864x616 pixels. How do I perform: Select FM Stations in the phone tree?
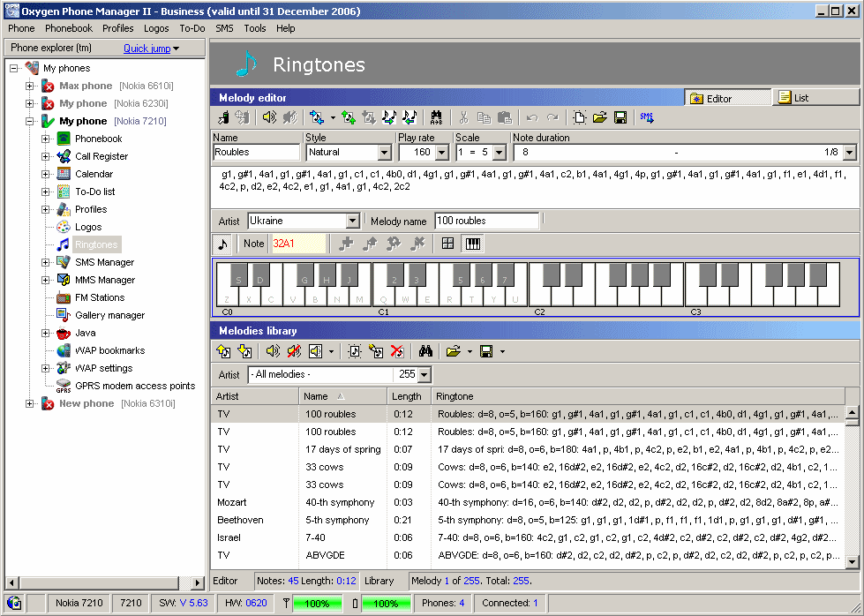pos(99,297)
